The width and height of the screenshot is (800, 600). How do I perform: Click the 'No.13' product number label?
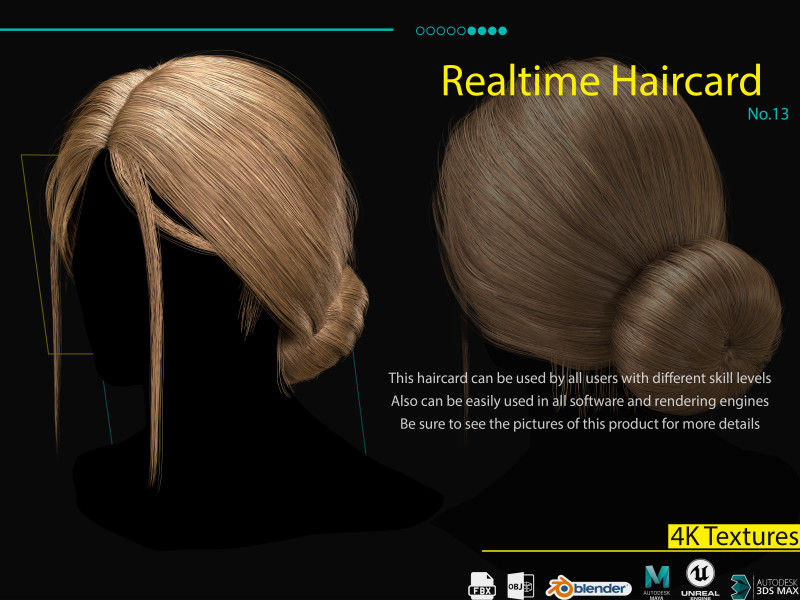click(768, 114)
